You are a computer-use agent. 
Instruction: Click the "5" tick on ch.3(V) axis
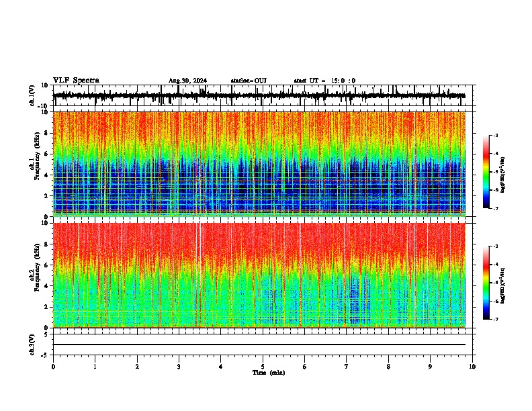point(47,334)
